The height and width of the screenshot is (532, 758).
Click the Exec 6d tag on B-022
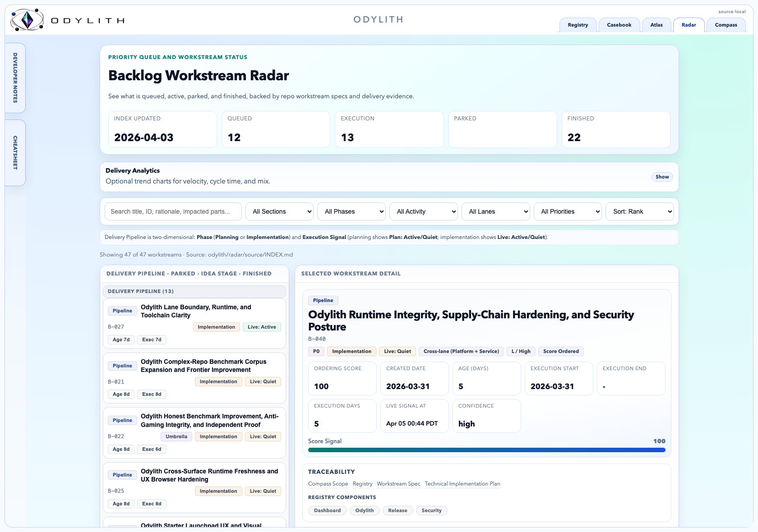coord(152,449)
